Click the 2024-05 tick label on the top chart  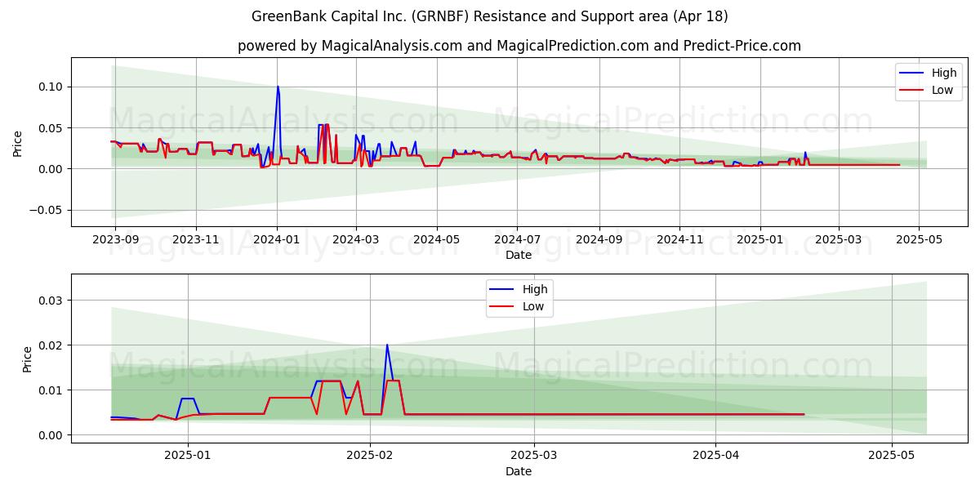coord(437,239)
